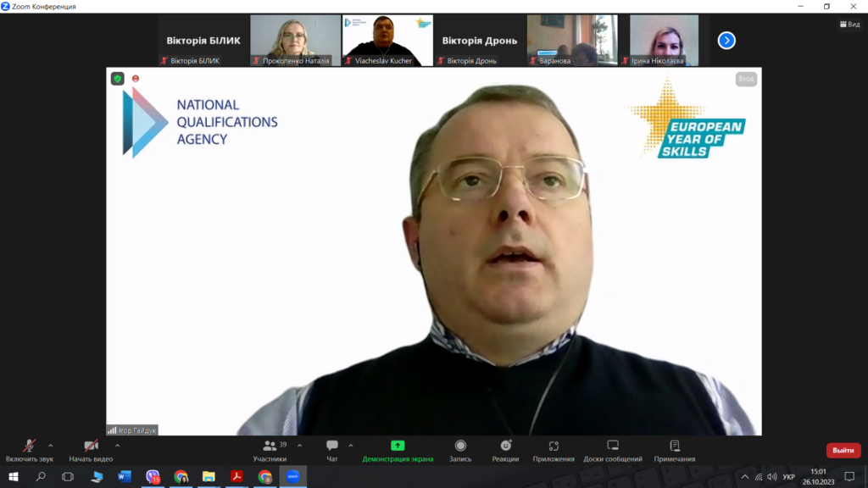Click the green encryption shield icon
This screenshot has height=488, width=868.
pyautogui.click(x=118, y=79)
